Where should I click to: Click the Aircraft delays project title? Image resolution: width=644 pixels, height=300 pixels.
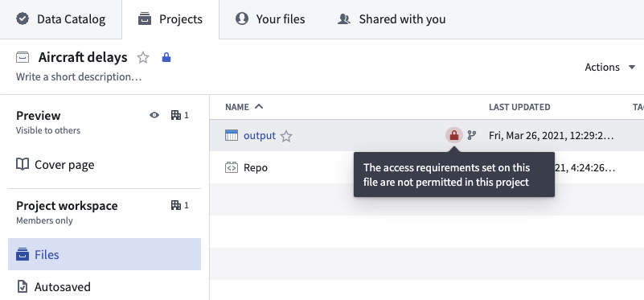(x=83, y=58)
